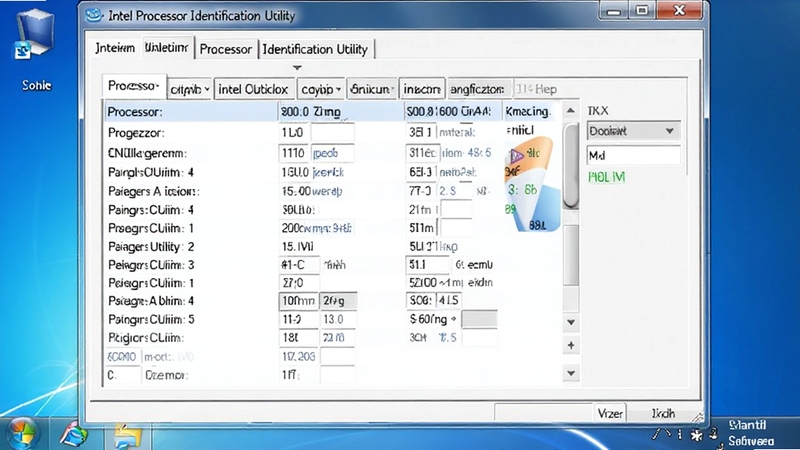
Task: Click the 10ſmn field
Action: (x=299, y=301)
